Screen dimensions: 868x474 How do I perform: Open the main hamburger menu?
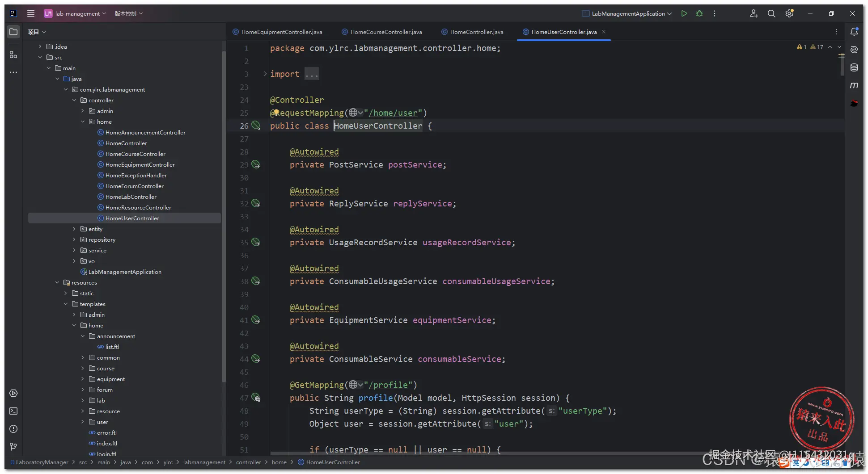(30, 13)
